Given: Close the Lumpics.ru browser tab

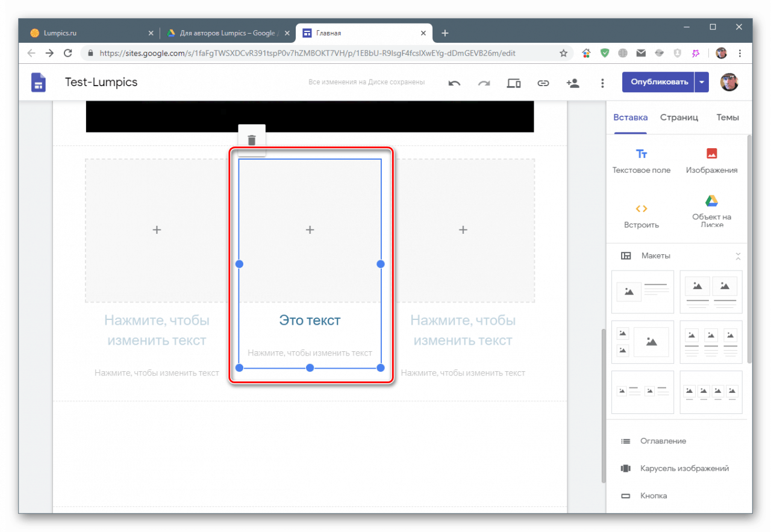Looking at the screenshot, I should (x=151, y=33).
